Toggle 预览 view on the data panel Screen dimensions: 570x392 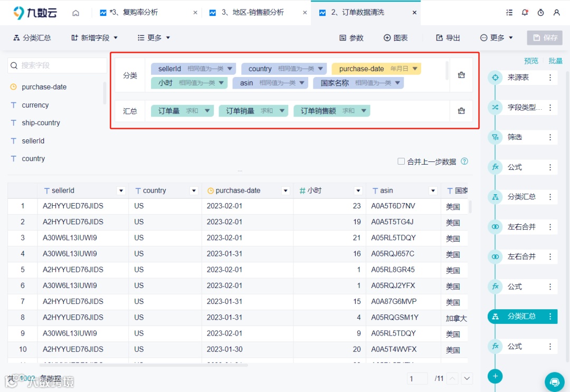pyautogui.click(x=531, y=61)
